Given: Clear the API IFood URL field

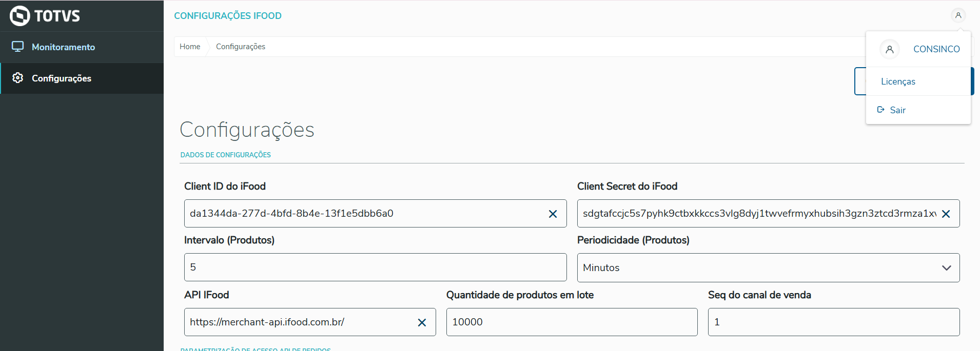Looking at the screenshot, I should coord(422,322).
